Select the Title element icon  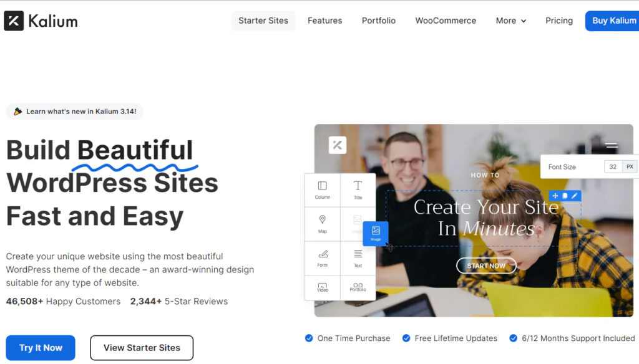tap(358, 186)
